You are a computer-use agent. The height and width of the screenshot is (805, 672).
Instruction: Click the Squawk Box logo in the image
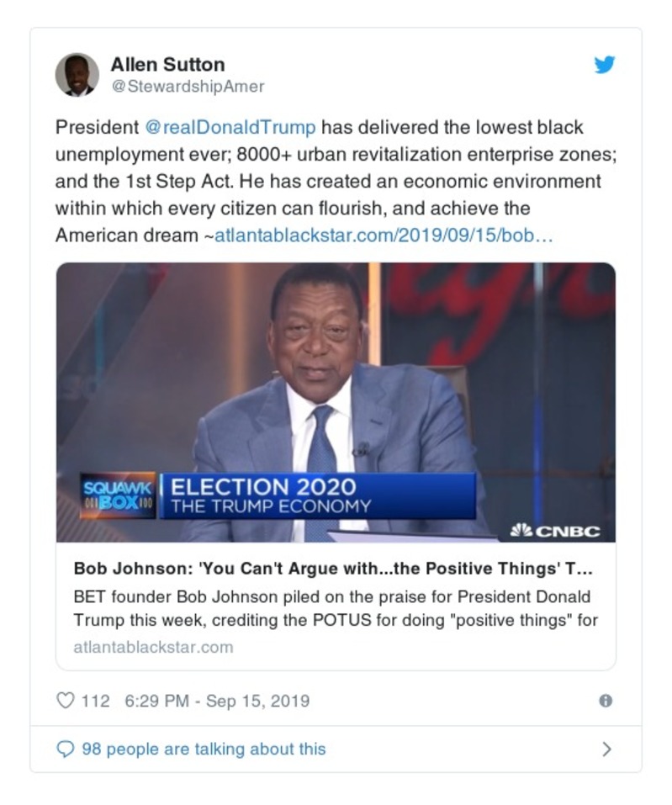118,495
